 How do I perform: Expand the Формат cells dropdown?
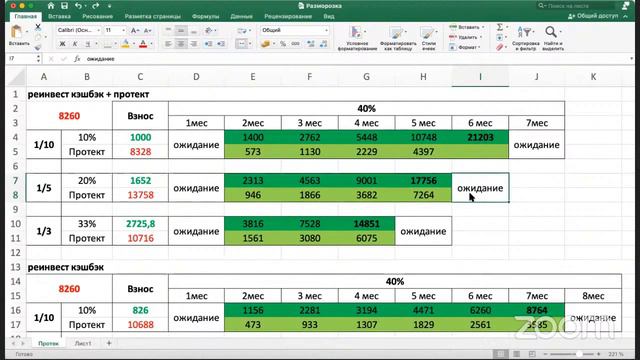[x=479, y=47]
